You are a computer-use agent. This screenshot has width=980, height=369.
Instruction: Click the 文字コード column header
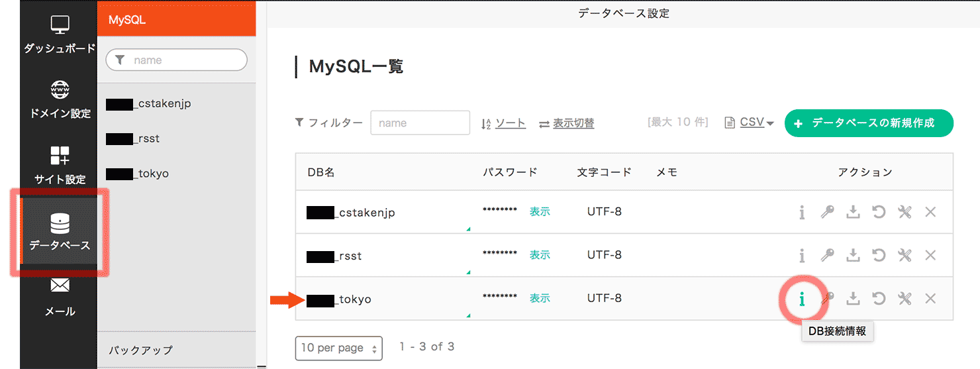point(605,172)
